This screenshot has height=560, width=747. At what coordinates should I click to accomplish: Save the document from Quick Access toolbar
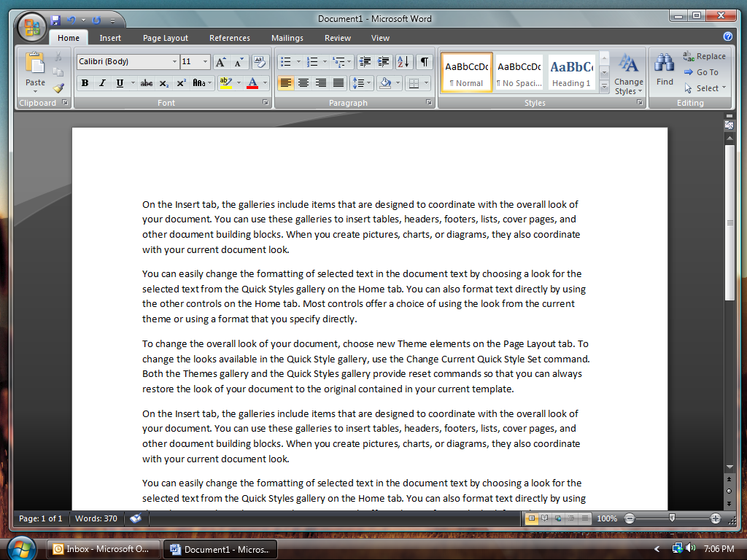click(x=55, y=20)
